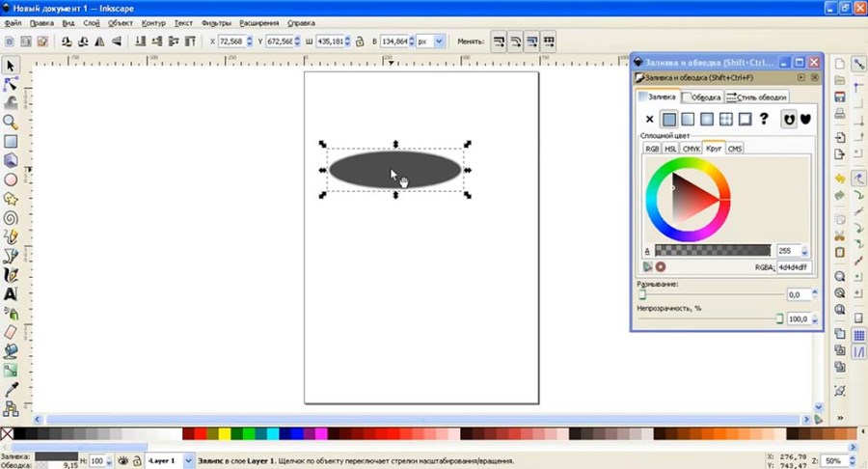Image resolution: width=868 pixels, height=469 pixels.
Task: Switch to the RGB color tab
Action: 652,149
